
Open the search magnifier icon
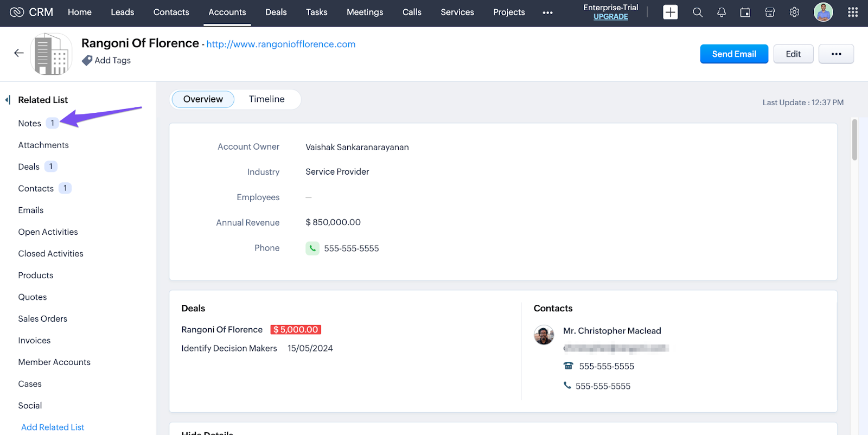point(698,12)
